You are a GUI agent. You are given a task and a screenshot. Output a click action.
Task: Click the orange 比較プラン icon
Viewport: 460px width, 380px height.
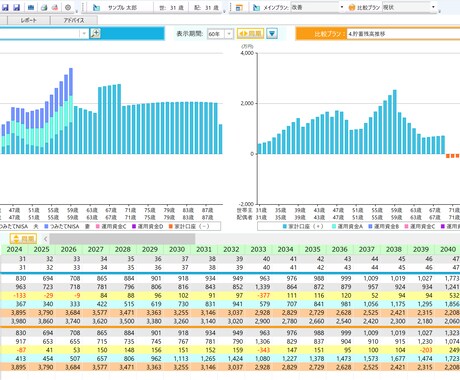tap(351, 7)
